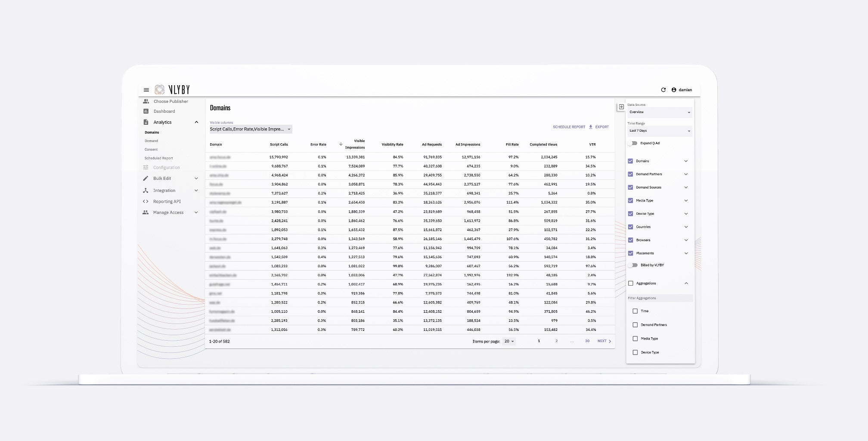Click the sort arrow beside Visible Impressions
Viewport: 868px width, 441px height.
tap(341, 144)
